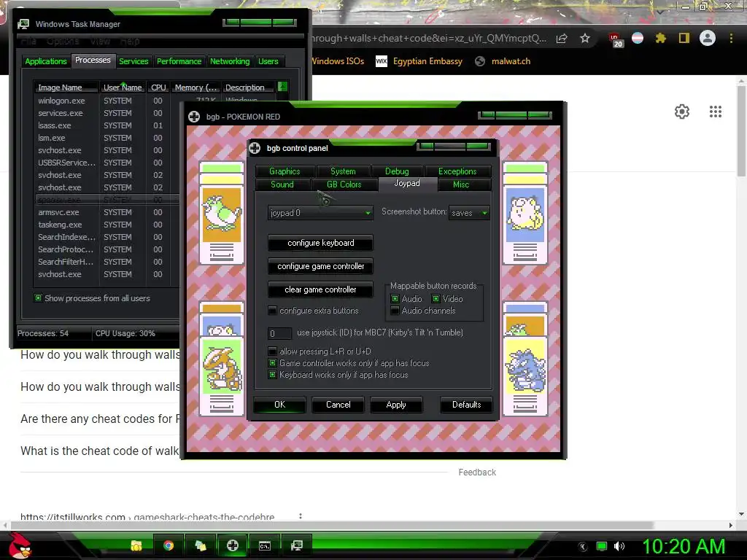Open Google settings gear icon

coord(682,112)
